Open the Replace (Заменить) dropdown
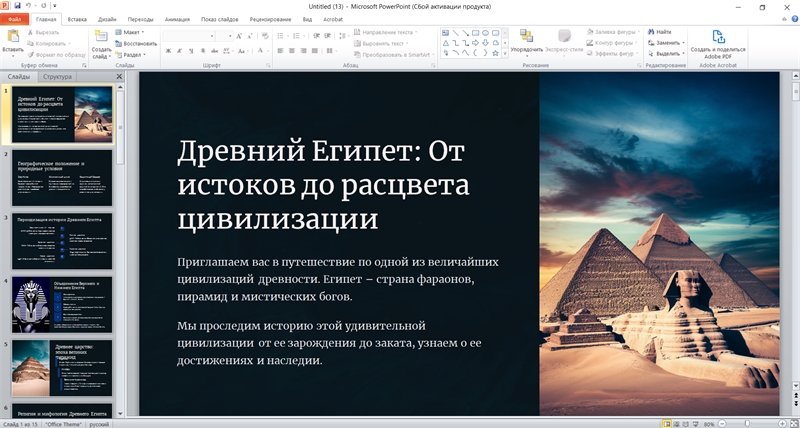Image resolution: width=800 pixels, height=428 pixels. (x=666, y=43)
